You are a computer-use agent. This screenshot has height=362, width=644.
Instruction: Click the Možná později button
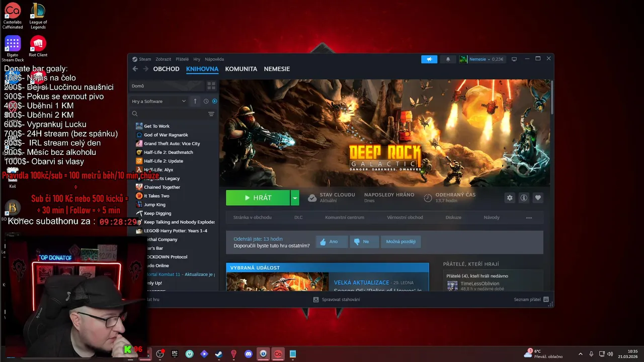pyautogui.click(x=401, y=242)
